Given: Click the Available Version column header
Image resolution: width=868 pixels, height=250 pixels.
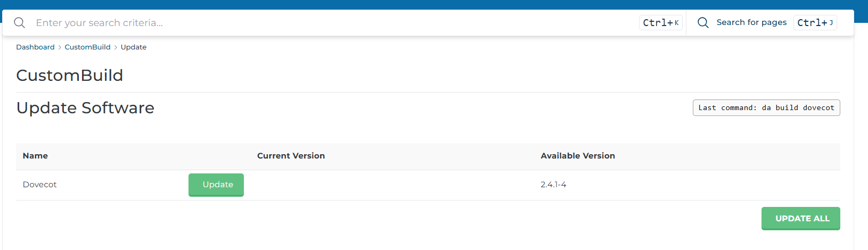Looking at the screenshot, I should [578, 156].
